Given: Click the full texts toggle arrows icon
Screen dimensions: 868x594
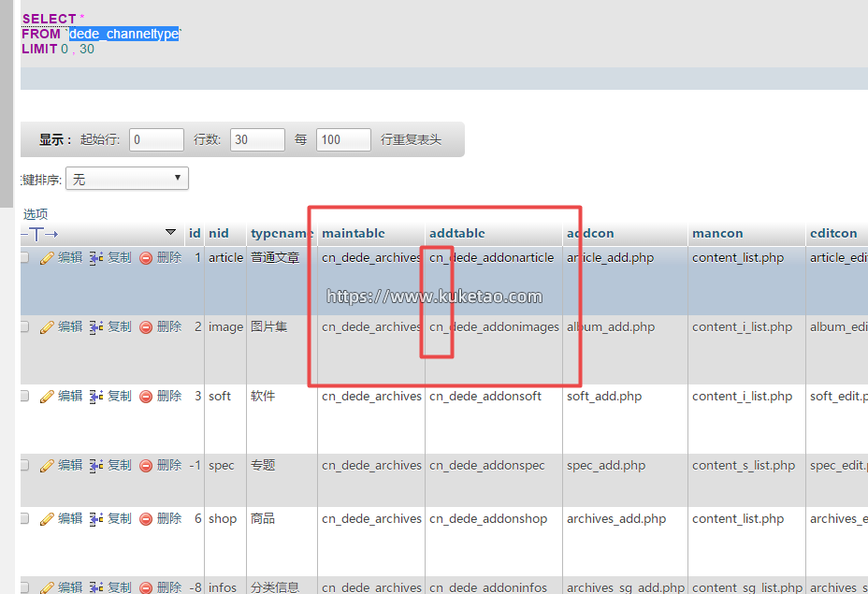Looking at the screenshot, I should coord(40,234).
